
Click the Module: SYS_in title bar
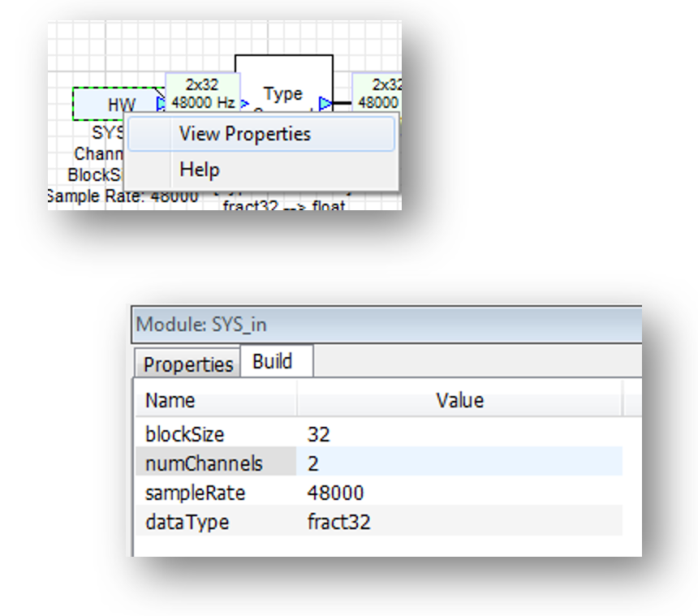(x=387, y=324)
